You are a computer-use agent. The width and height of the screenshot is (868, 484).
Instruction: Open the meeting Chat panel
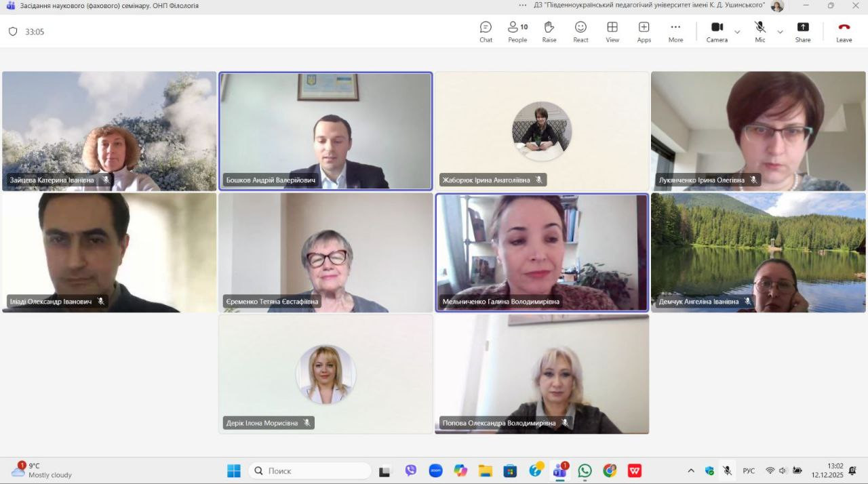[486, 31]
